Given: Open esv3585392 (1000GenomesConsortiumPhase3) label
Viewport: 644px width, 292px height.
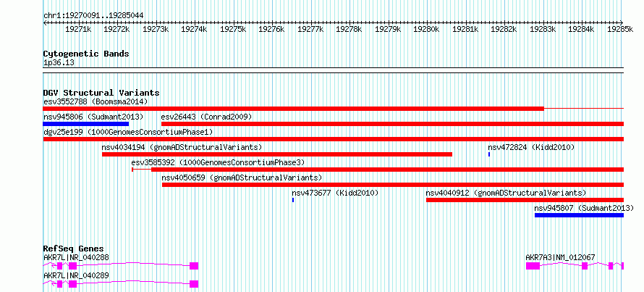Looking at the screenshot, I should 218,162.
